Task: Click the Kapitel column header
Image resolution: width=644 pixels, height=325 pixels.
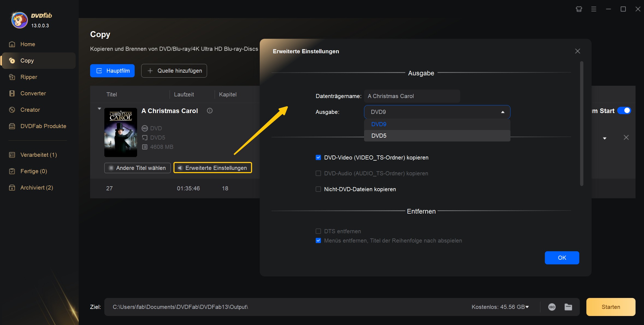Action: pos(228,94)
